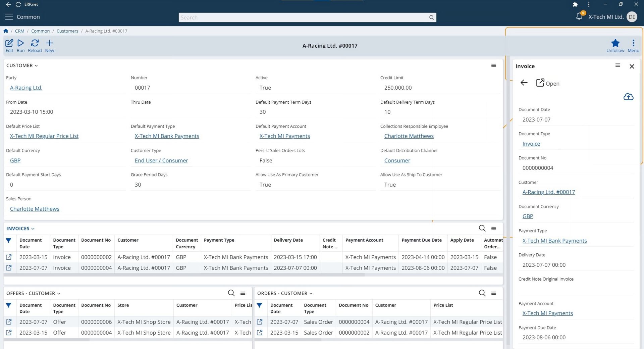
Task: Open the filter funnel in the Invoices table
Action: (9, 241)
